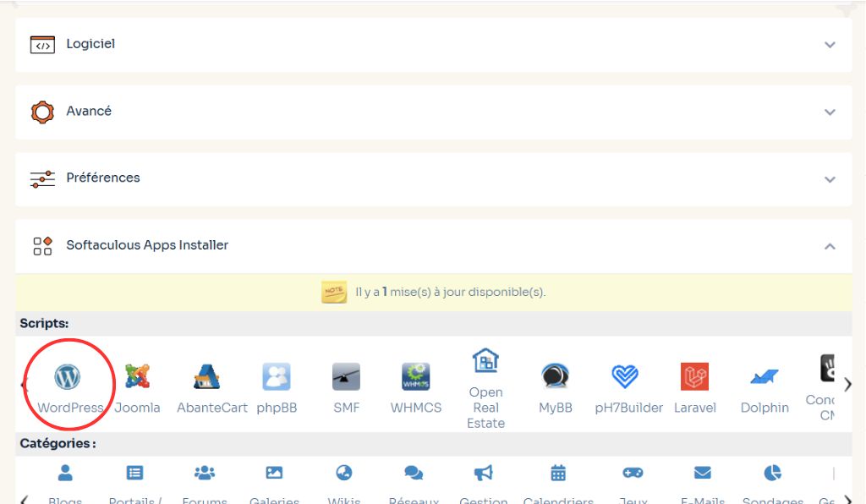The image size is (866, 504).
Task: Open the Avancé section title
Action: tap(89, 111)
